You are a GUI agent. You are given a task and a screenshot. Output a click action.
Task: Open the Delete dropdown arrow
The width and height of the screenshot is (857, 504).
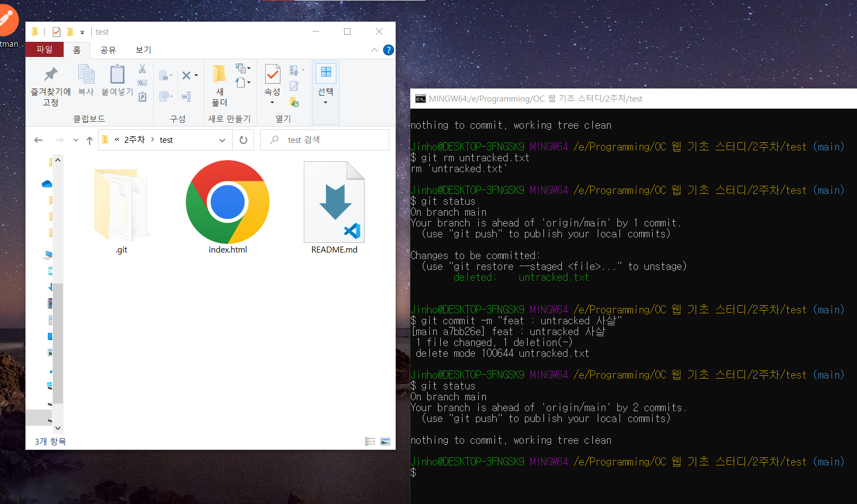click(x=196, y=75)
